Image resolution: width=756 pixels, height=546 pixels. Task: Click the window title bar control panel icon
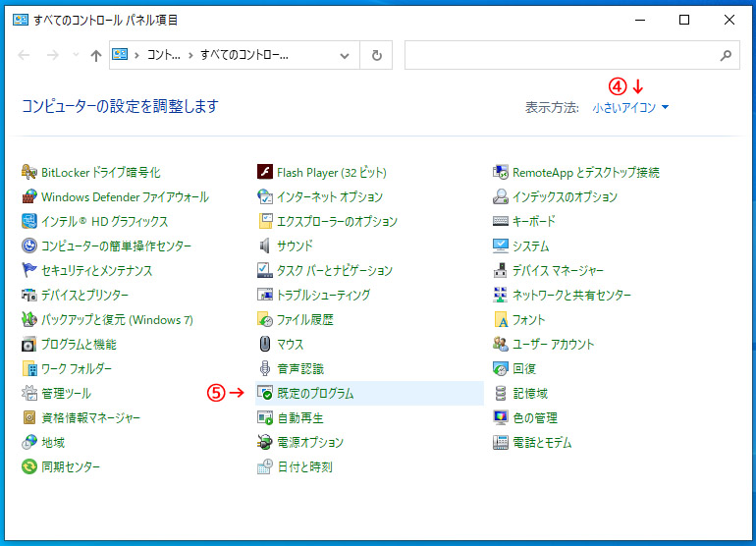21,20
